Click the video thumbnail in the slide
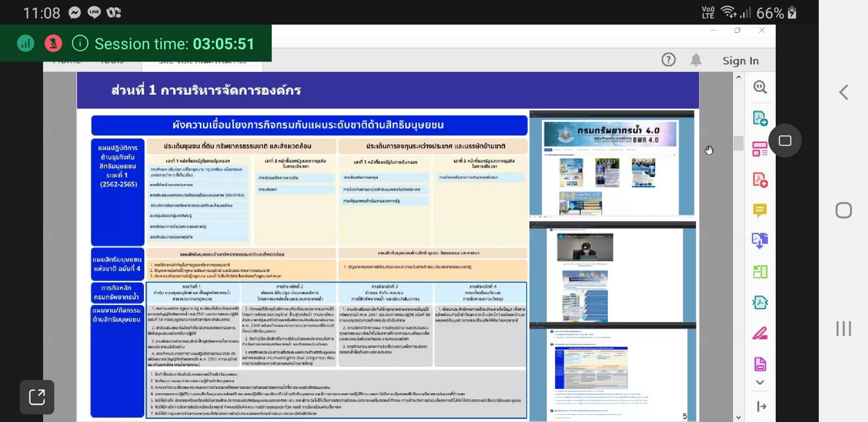The image size is (868, 422). pos(585,246)
